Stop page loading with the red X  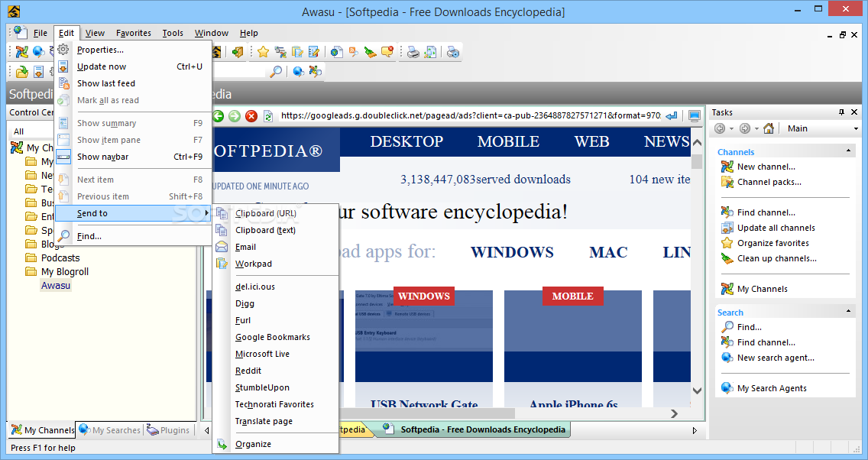point(251,115)
